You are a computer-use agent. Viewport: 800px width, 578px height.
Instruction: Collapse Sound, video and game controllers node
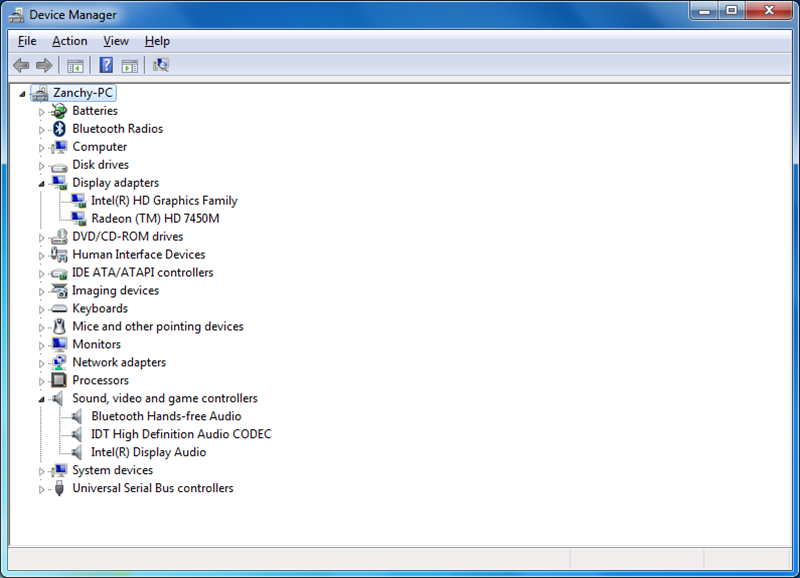(x=41, y=399)
